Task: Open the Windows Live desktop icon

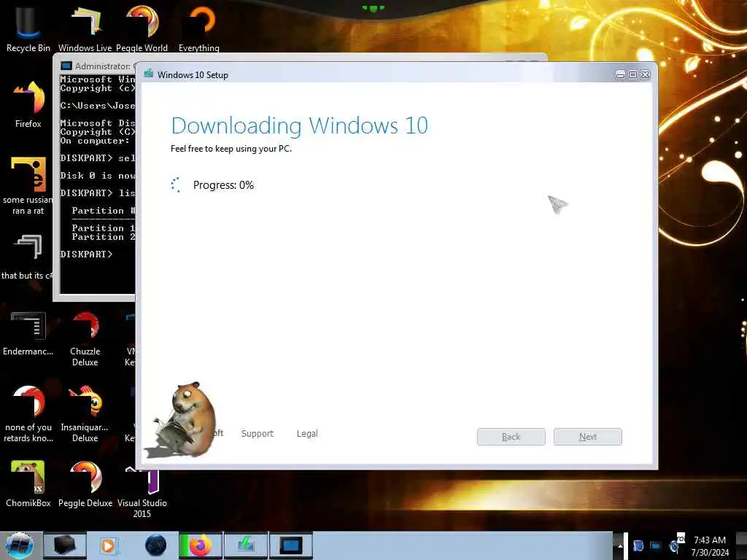Action: tap(85, 28)
